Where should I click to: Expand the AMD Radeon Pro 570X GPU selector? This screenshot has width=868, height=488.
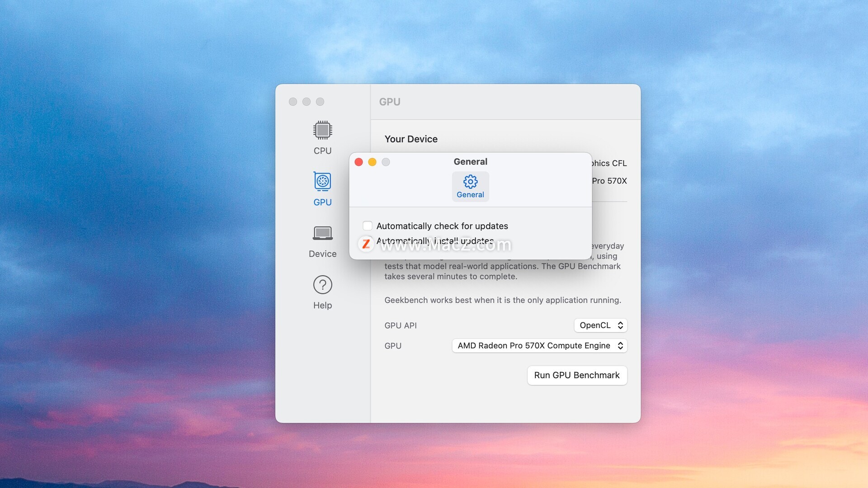click(x=539, y=346)
